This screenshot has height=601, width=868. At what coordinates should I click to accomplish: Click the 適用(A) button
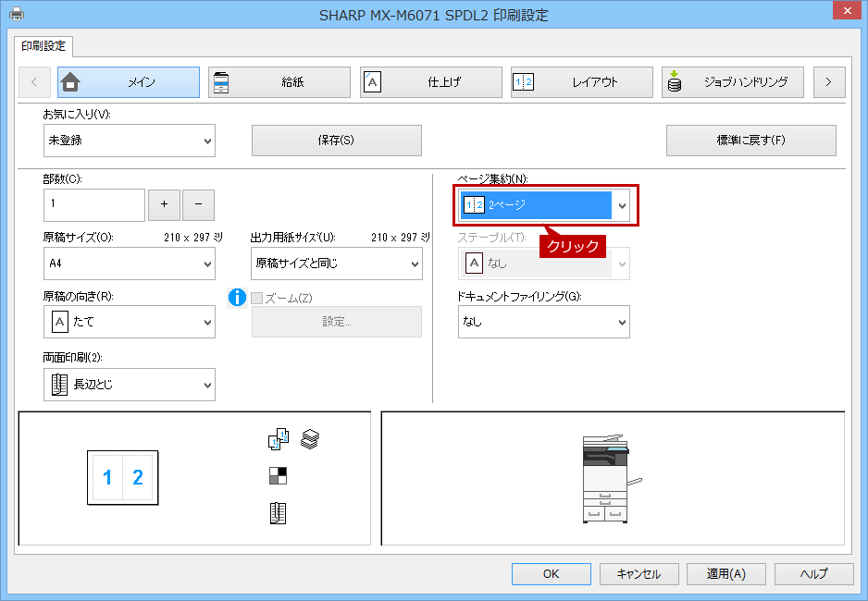pyautogui.click(x=726, y=574)
